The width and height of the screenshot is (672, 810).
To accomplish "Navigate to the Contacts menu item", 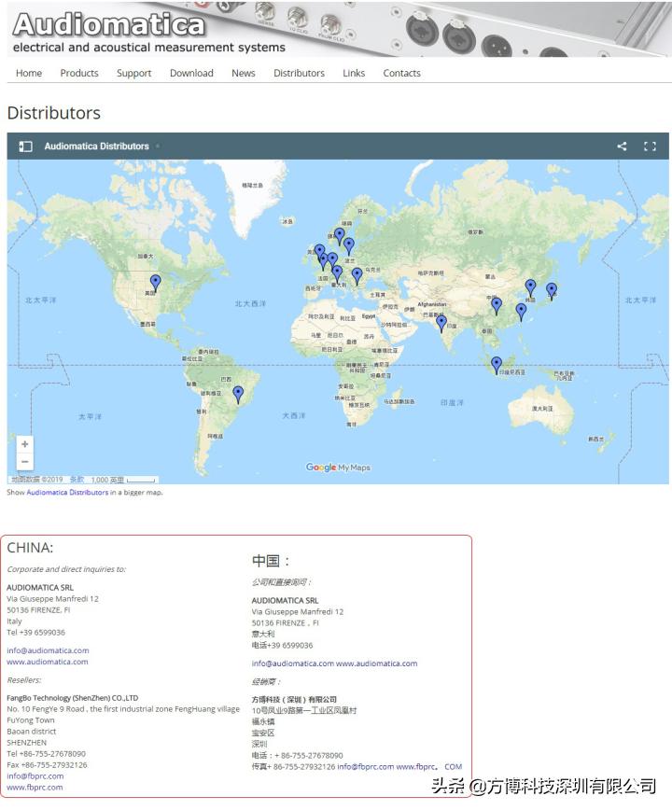I will tap(401, 73).
